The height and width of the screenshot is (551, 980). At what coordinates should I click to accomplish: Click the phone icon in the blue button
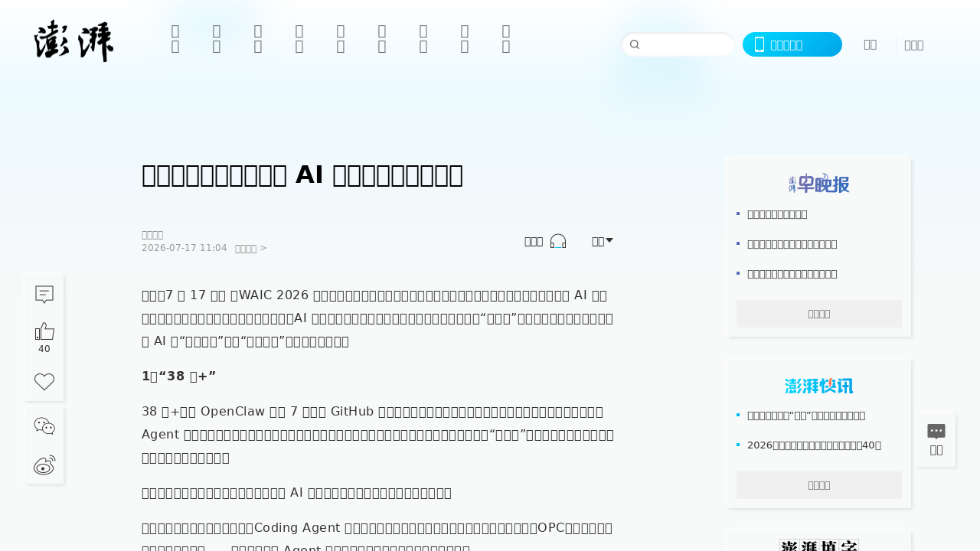click(759, 44)
